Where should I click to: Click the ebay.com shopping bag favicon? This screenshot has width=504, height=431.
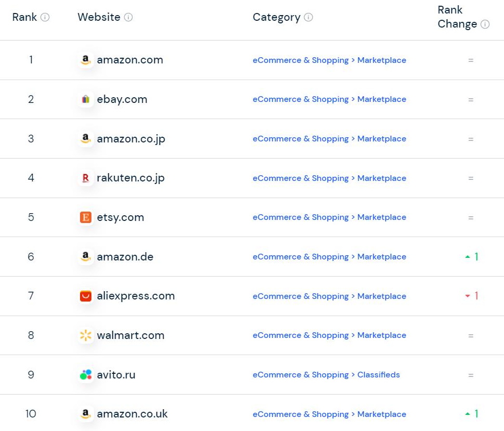86,99
